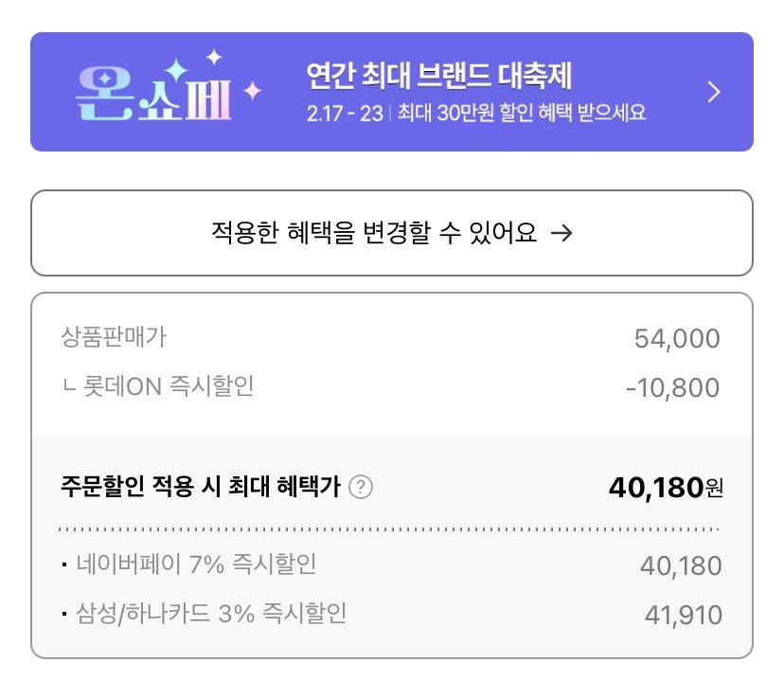784x680 pixels.
Task: Open the 연간 최대 브랜드 대축제 banner title
Action: [x=439, y=75]
